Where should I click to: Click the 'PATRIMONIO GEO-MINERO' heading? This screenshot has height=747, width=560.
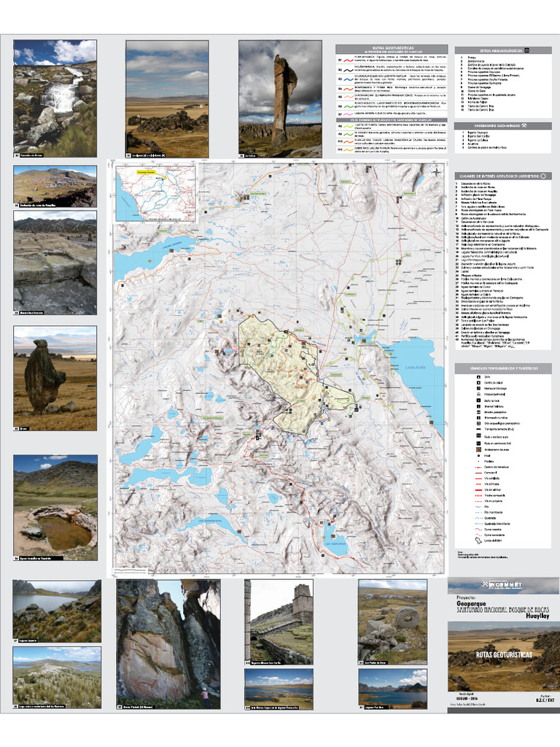498,125
